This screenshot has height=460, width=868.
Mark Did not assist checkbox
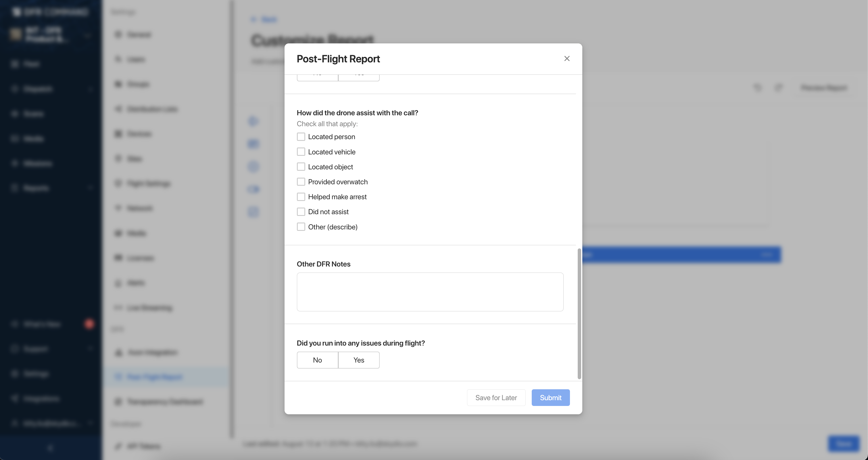[x=301, y=212]
